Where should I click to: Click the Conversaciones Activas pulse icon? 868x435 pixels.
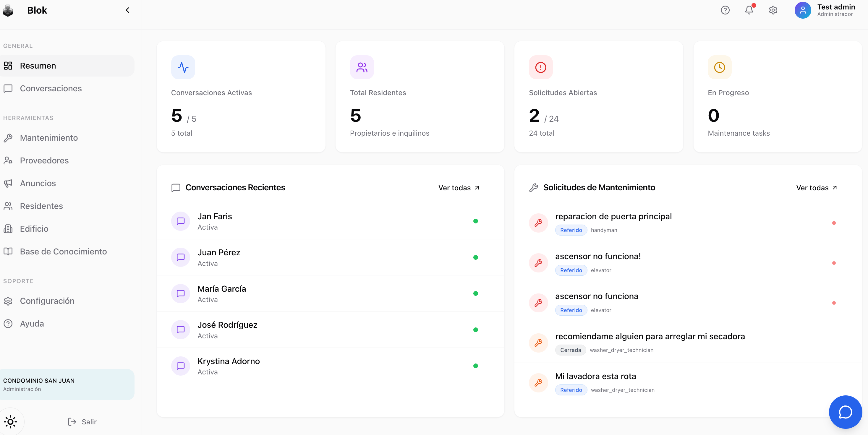(183, 67)
